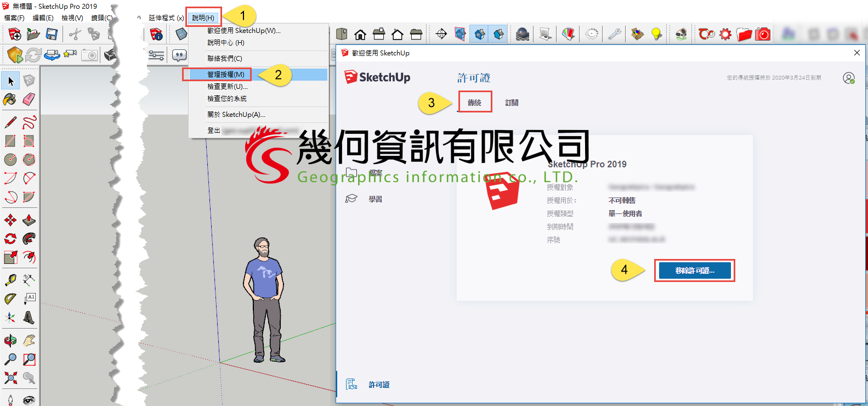This screenshot has height=406, width=868.
Task: Select the Tape Measure tool
Action: [10, 280]
